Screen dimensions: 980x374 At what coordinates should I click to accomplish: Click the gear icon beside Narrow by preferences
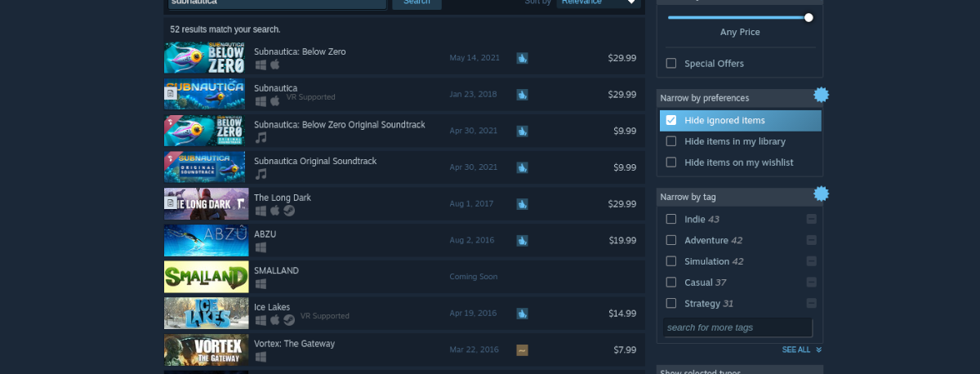[x=822, y=96]
